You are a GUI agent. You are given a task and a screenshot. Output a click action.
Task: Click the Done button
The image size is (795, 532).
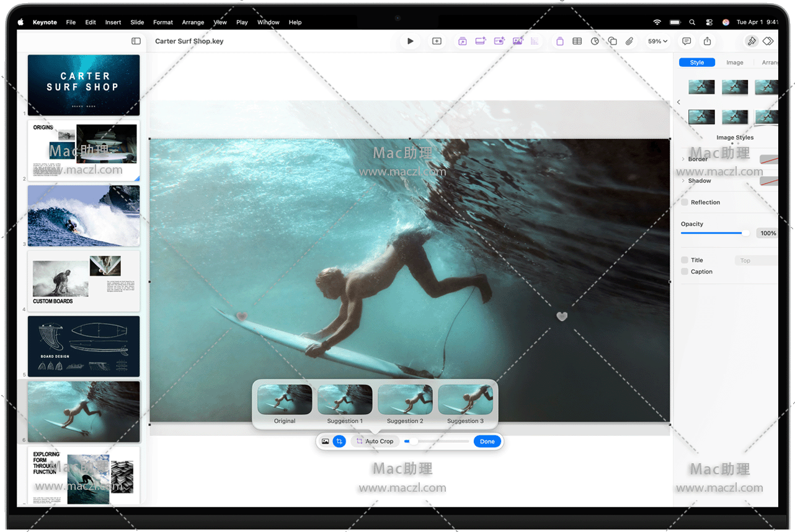487,441
